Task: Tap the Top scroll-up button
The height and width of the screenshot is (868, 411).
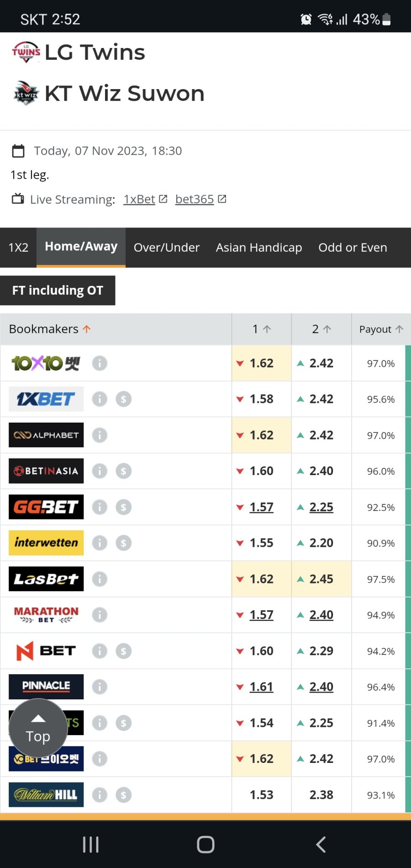Action: pos(38,728)
